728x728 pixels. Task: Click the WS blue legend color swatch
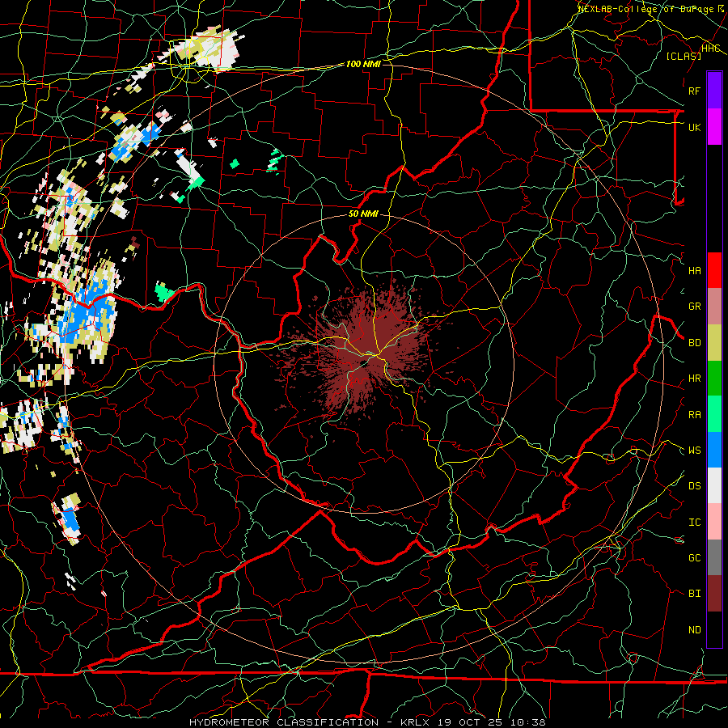[714, 450]
